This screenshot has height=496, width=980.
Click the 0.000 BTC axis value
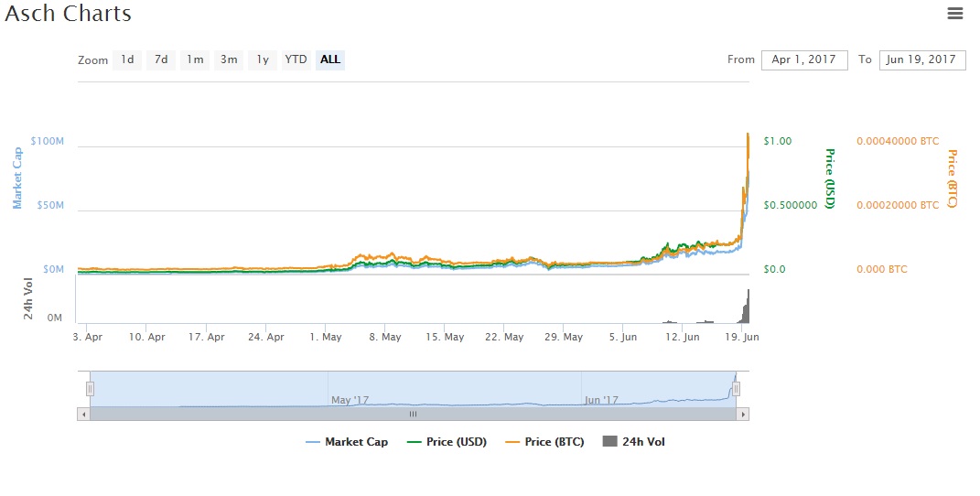pyautogui.click(x=882, y=269)
